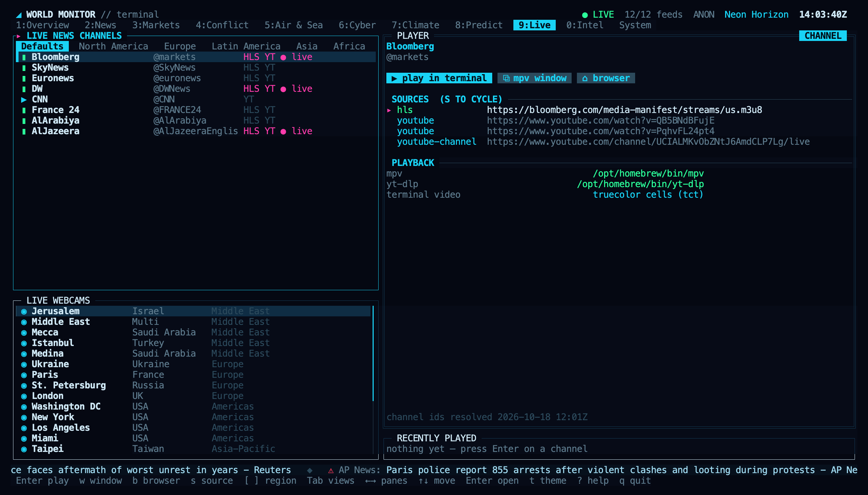
Task: Select the Europe region filter
Action: (180, 46)
